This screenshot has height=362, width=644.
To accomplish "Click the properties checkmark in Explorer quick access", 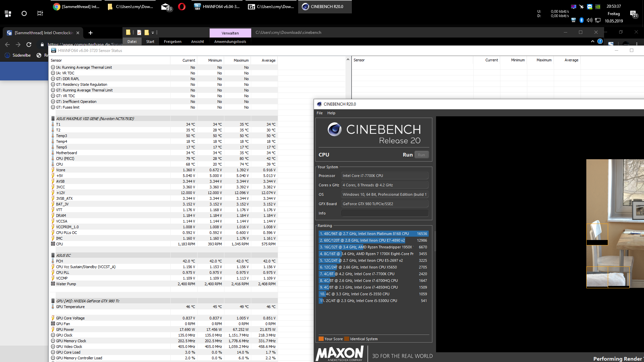I will (x=139, y=33).
